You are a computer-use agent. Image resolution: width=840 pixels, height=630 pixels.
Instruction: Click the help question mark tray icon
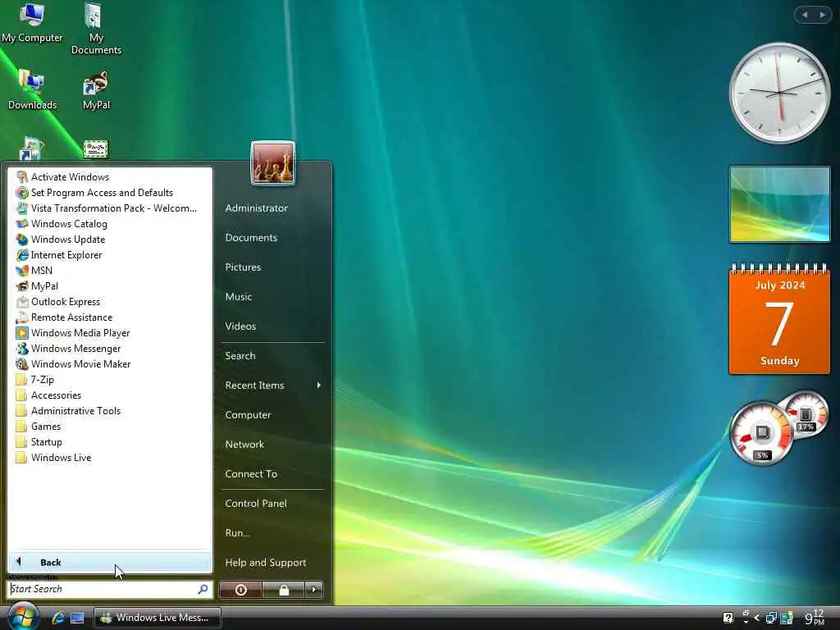(x=728, y=618)
